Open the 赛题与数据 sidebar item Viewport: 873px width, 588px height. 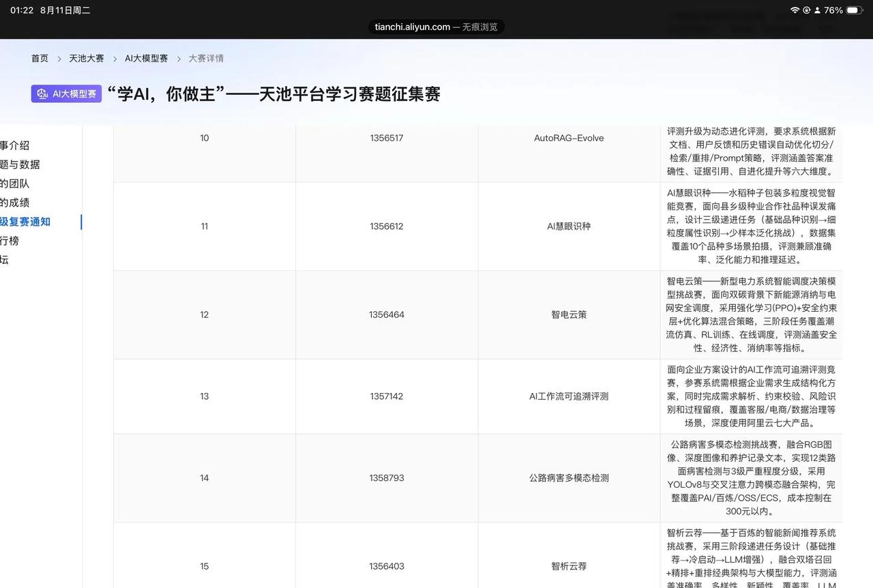click(x=20, y=164)
